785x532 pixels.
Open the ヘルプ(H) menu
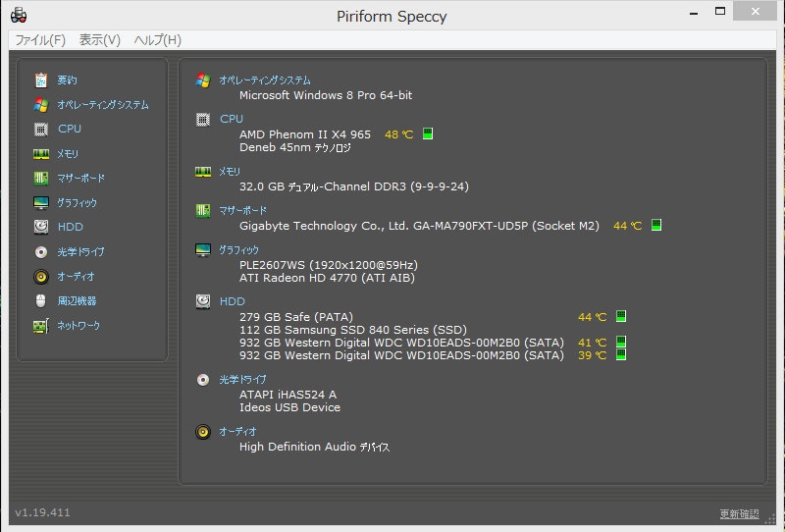158,40
